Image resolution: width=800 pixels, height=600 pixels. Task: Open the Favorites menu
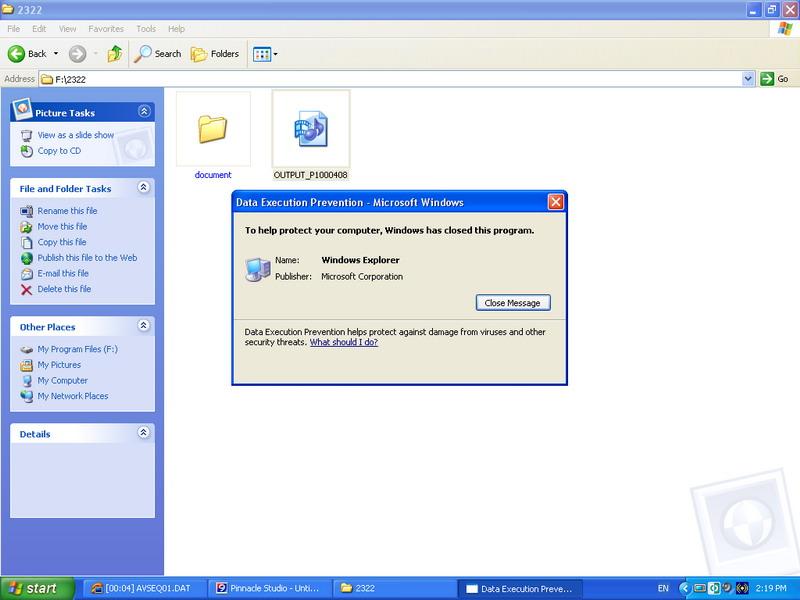click(x=105, y=29)
